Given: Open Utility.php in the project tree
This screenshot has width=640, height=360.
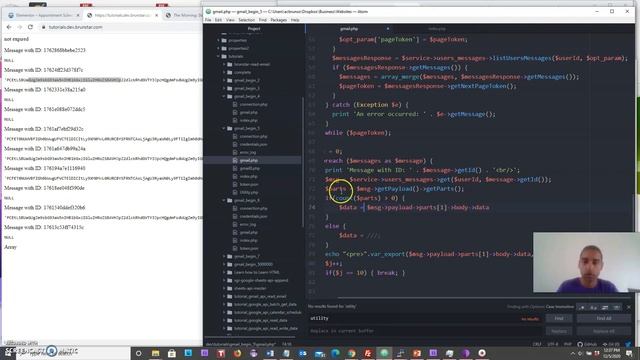Looking at the screenshot, I should (249, 192).
